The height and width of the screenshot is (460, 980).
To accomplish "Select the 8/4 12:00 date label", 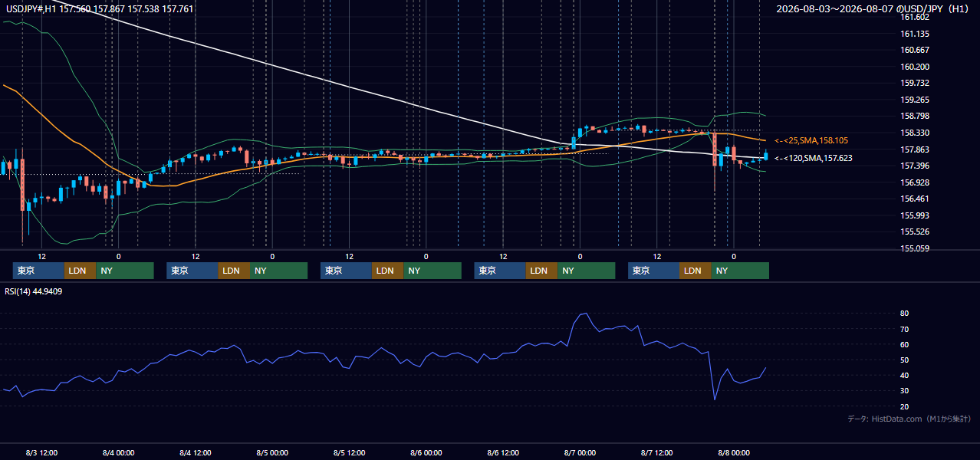I will [x=195, y=452].
